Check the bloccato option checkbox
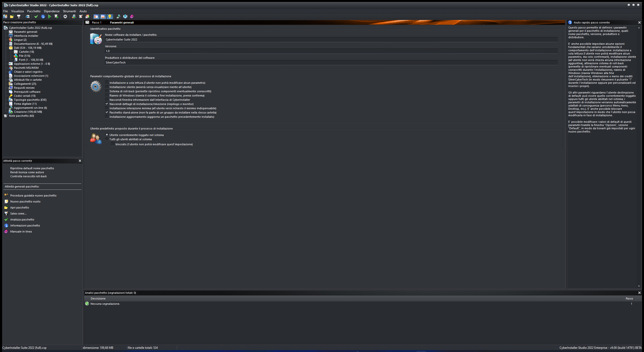Screen dimensions: 644x352 pyautogui.click(x=113, y=144)
